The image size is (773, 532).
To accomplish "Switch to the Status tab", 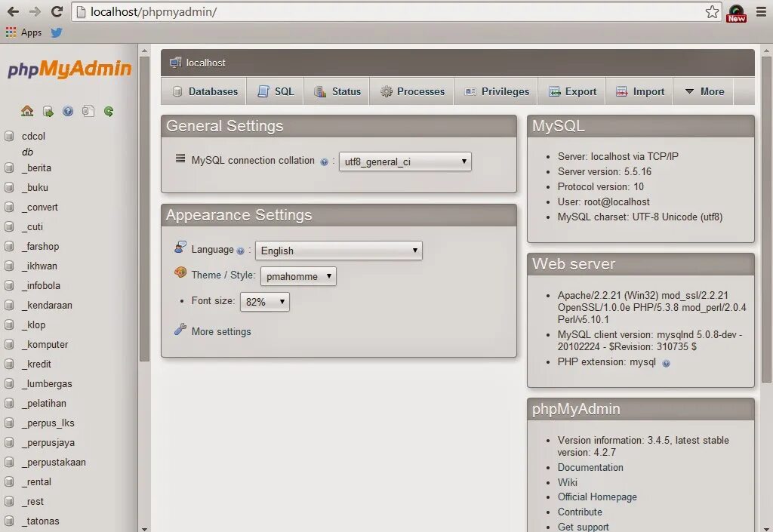I will [x=337, y=91].
